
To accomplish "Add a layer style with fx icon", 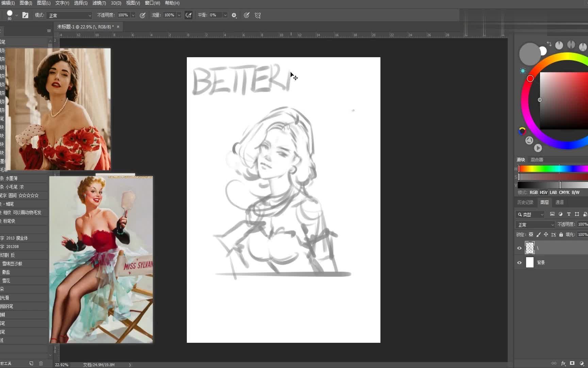I will click(x=563, y=363).
